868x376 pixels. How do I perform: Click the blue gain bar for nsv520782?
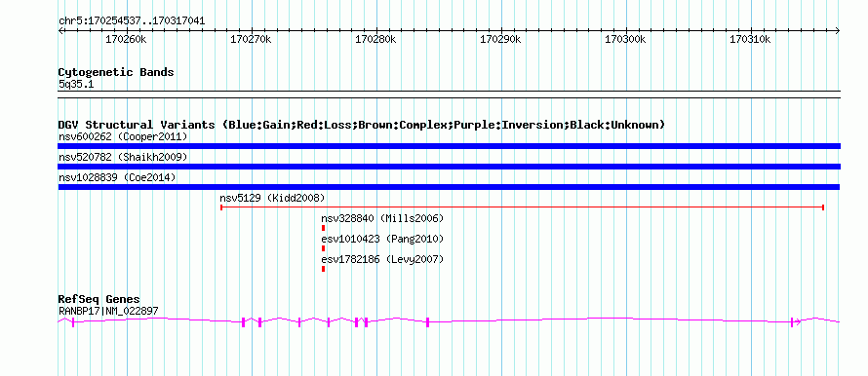coord(449,167)
